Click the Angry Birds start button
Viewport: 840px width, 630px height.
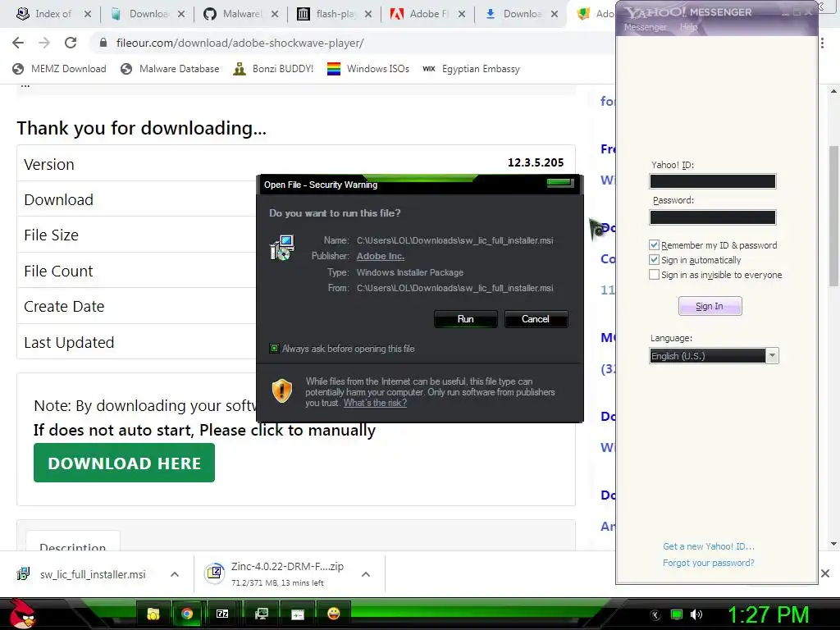pyautogui.click(x=21, y=614)
